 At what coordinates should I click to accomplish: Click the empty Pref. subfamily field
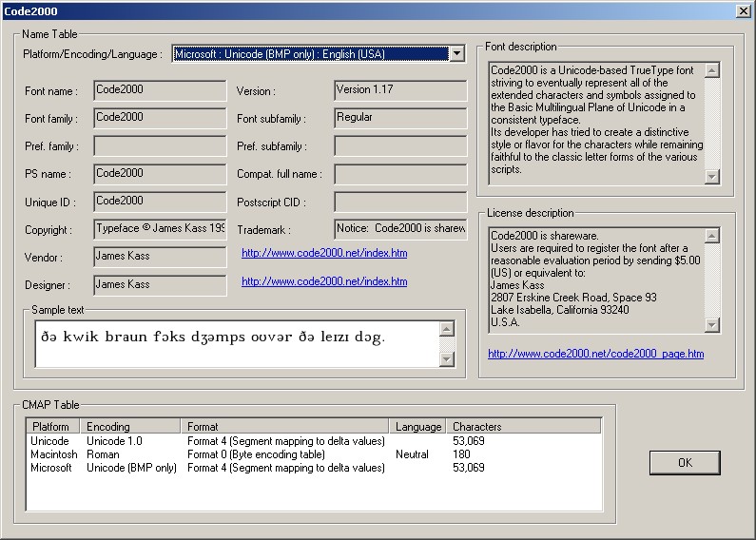400,146
